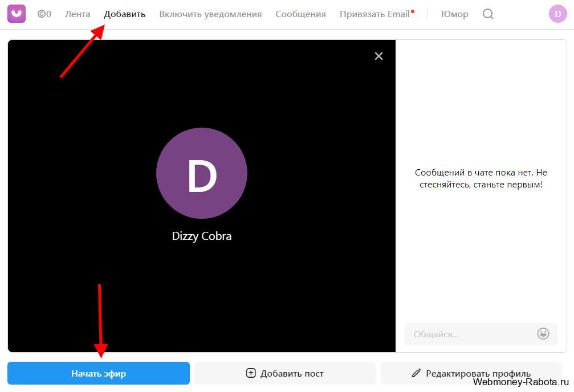Viewport: 574px width, 392px height.
Task: Go to the Лента feed
Action: (x=78, y=14)
